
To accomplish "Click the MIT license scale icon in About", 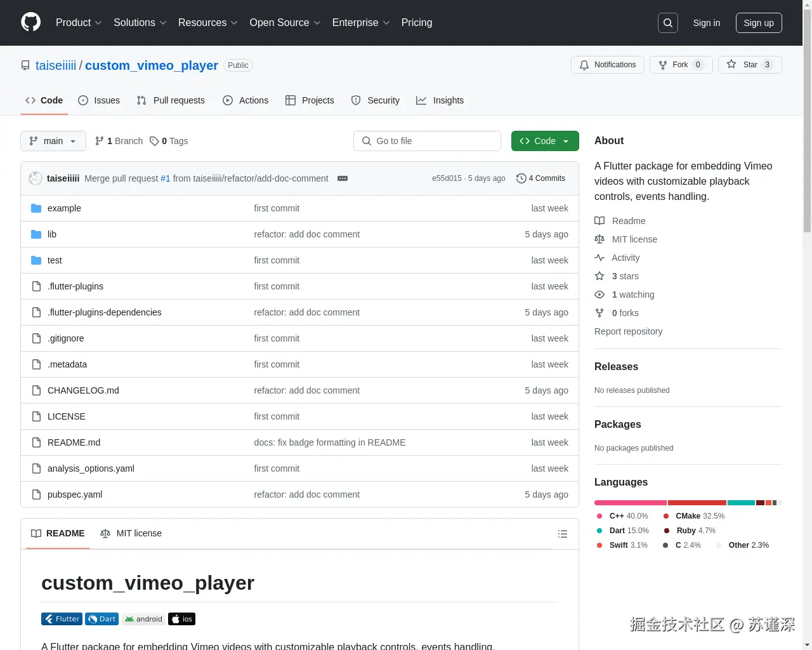I will point(599,239).
